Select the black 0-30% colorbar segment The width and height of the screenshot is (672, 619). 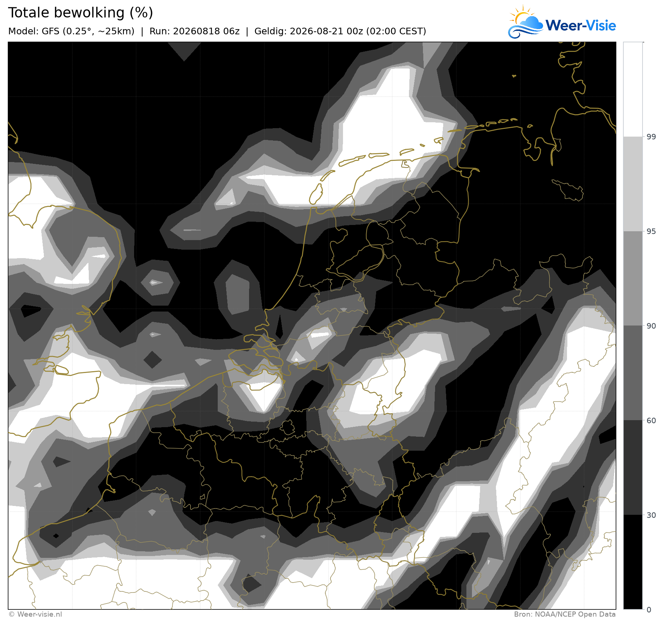(x=633, y=562)
